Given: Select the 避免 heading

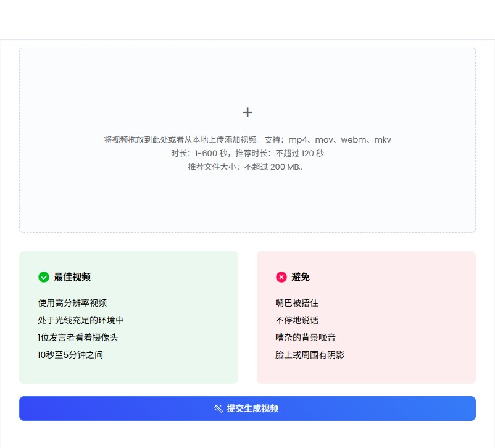Looking at the screenshot, I should 301,277.
